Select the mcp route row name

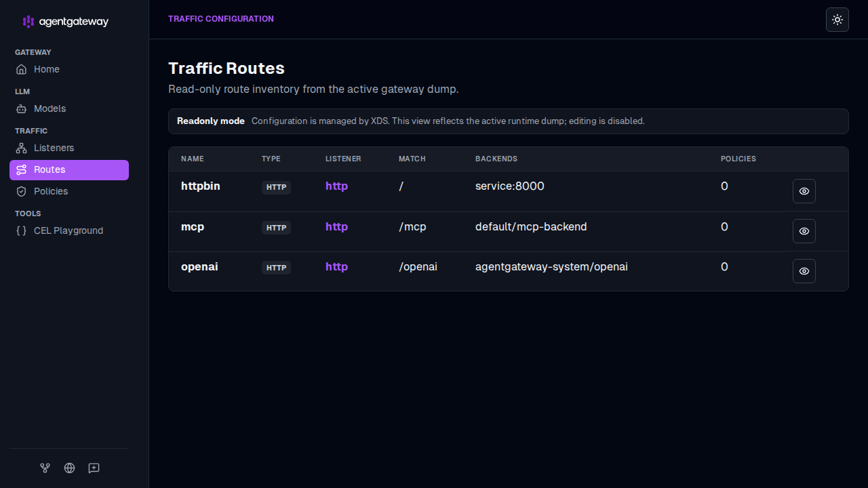pos(193,227)
